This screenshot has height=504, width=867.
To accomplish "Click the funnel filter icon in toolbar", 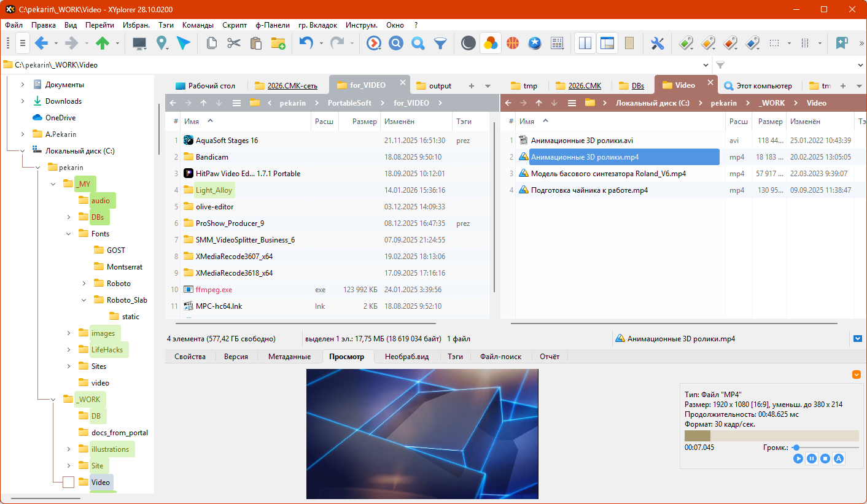I will pos(440,43).
